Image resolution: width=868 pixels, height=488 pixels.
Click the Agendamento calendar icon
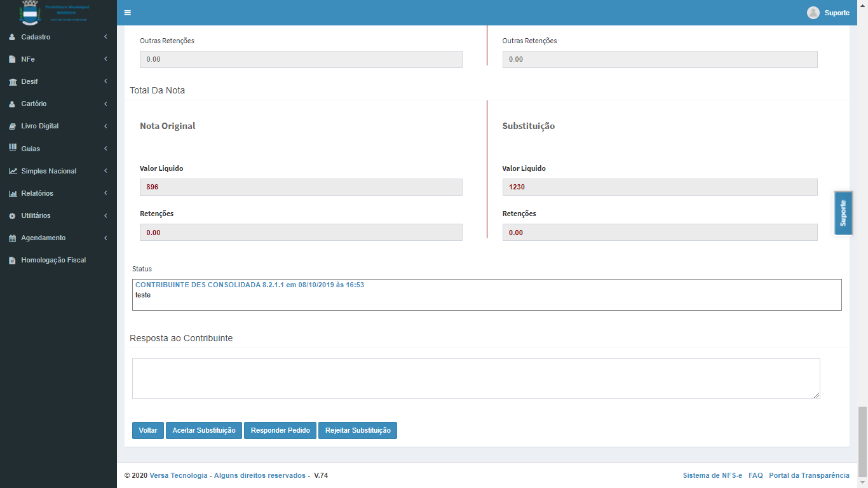pos(12,238)
